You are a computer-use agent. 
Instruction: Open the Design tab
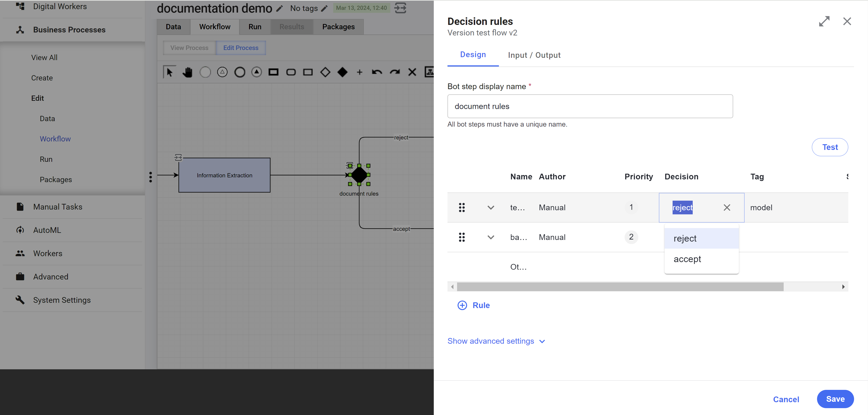(473, 55)
